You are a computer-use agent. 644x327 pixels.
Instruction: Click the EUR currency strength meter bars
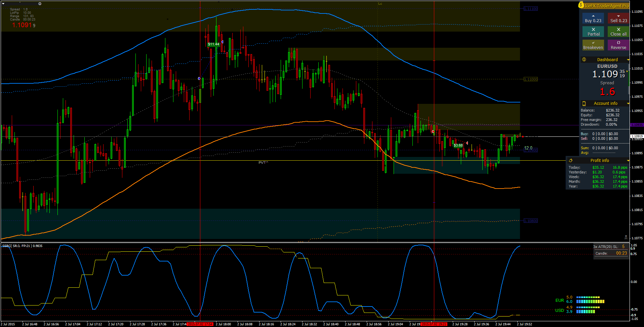point(590,299)
